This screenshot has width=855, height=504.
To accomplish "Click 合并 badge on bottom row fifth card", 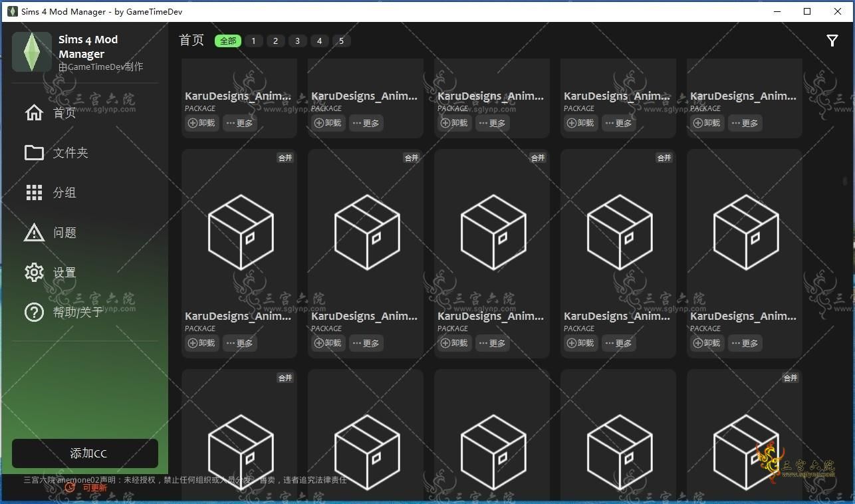I will coord(791,378).
